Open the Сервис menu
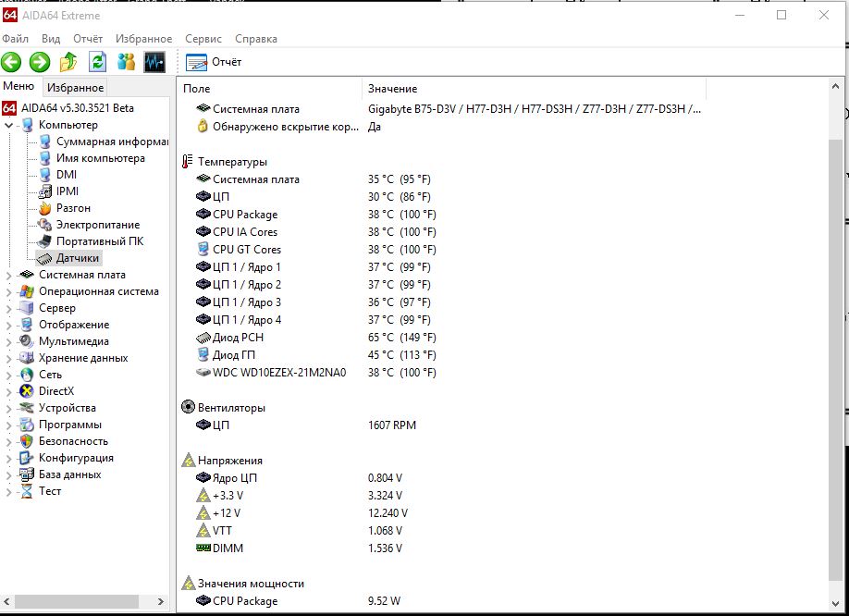The image size is (849, 616). click(203, 39)
